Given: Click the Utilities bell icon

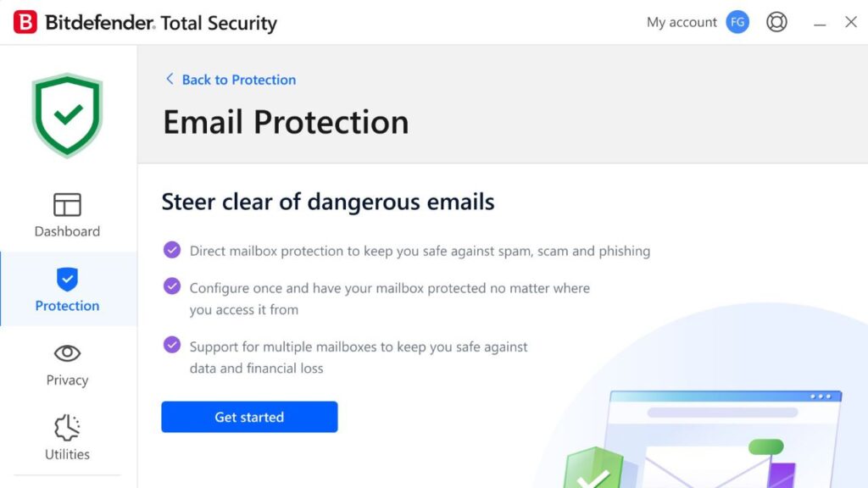Looking at the screenshot, I should pyautogui.click(x=66, y=428).
